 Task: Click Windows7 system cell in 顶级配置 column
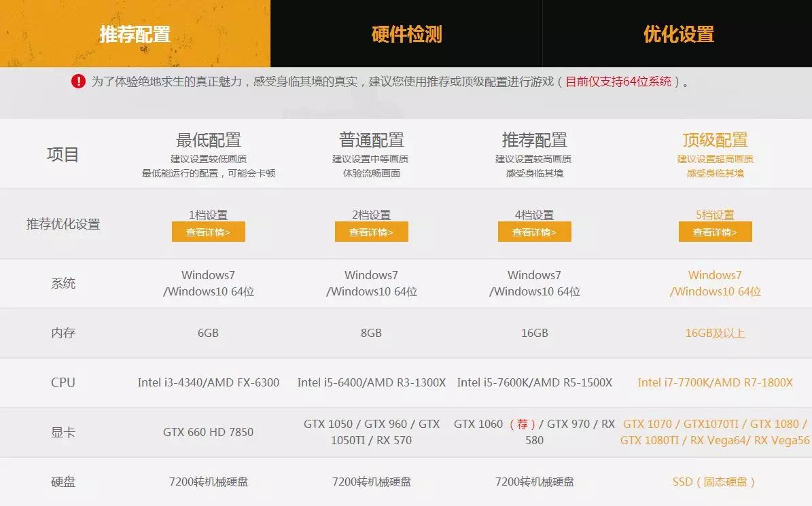[x=715, y=283]
